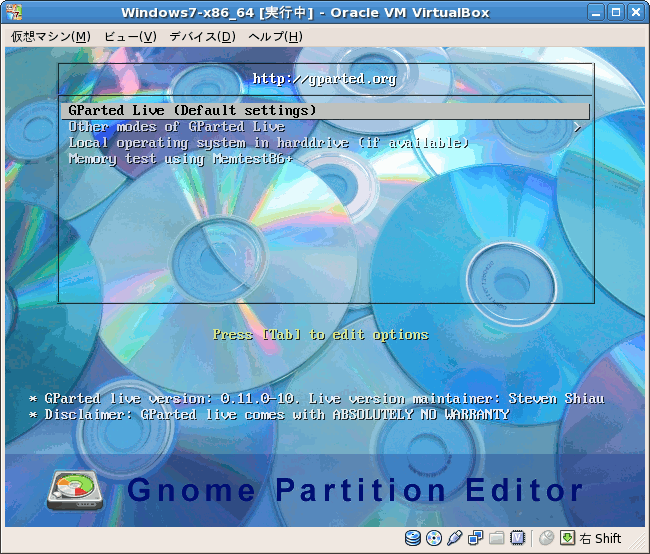The height and width of the screenshot is (554, 650).
Task: Open the デバイス(D) menu
Action: click(x=202, y=36)
